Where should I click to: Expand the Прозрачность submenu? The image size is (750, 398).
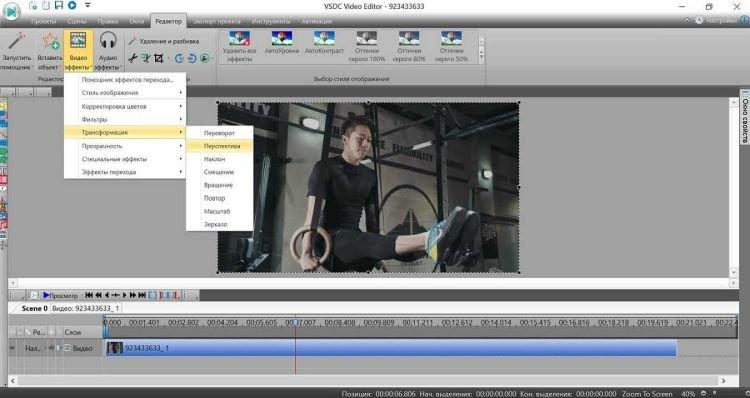pyautogui.click(x=125, y=146)
